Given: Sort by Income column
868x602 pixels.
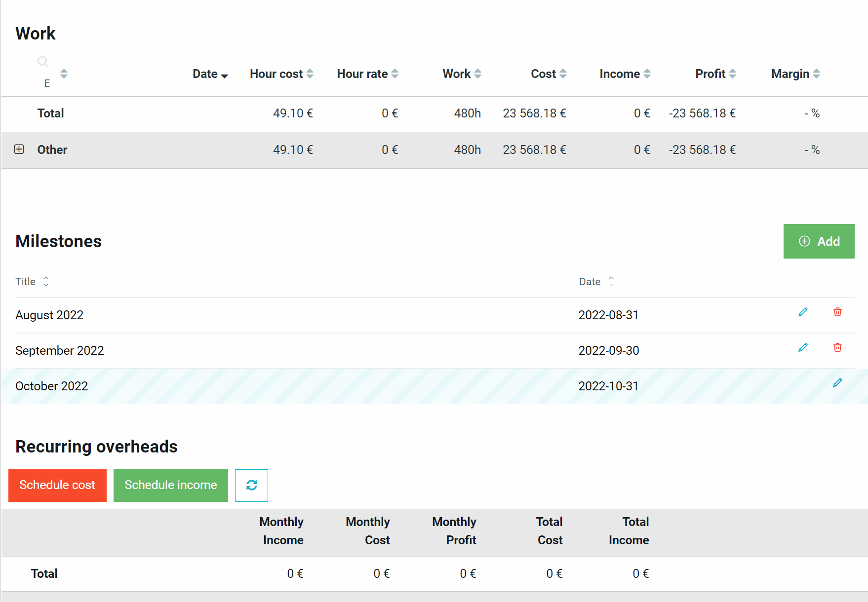Looking at the screenshot, I should 625,74.
